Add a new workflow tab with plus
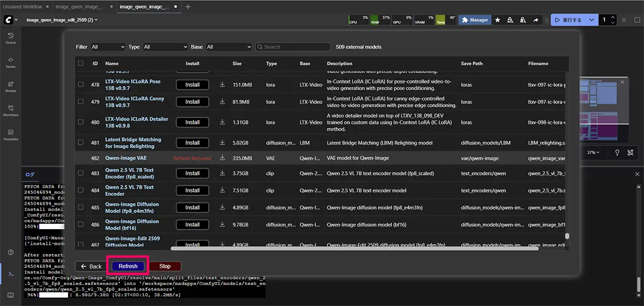 coord(188,7)
